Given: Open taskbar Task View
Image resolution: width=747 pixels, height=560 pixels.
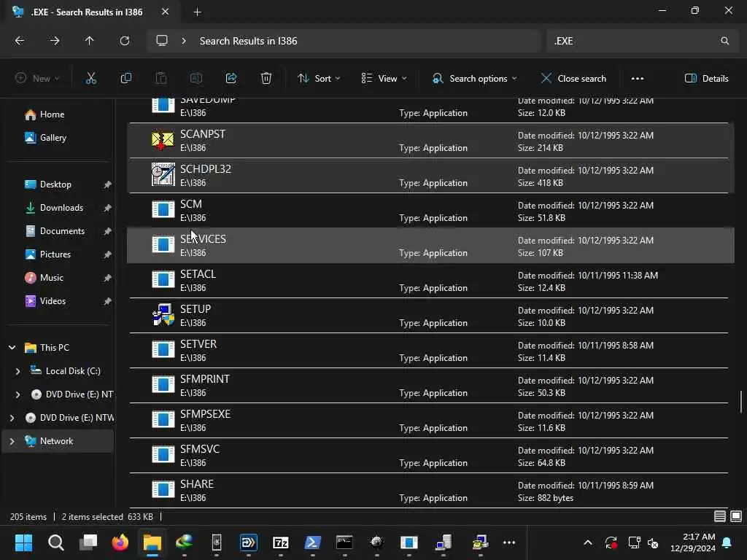Looking at the screenshot, I should click(x=88, y=542).
